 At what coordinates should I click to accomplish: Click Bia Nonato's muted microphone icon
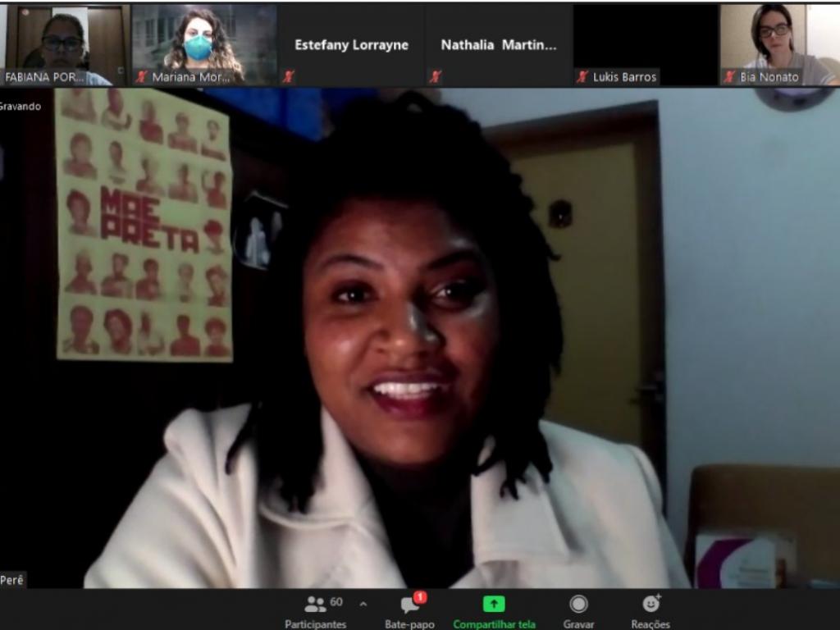pyautogui.click(x=729, y=76)
